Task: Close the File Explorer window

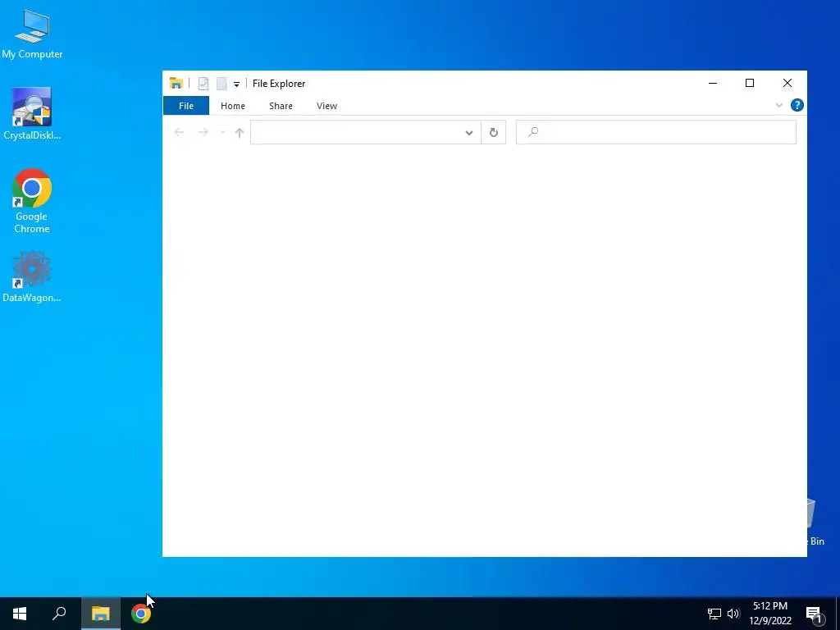Action: coord(787,83)
